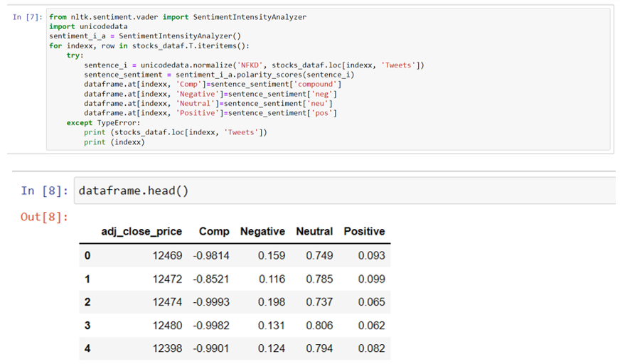
Task: Place cursor on the SentimentIntensityAnalyzer import line
Action: coord(178,17)
